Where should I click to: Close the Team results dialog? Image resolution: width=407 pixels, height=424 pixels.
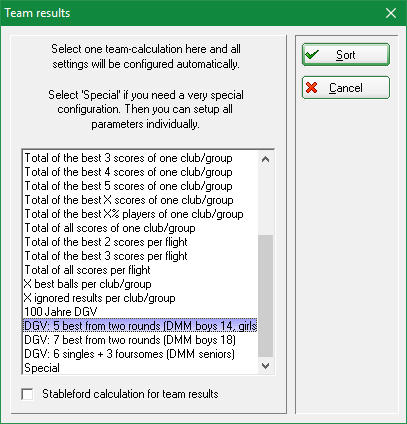(x=391, y=13)
